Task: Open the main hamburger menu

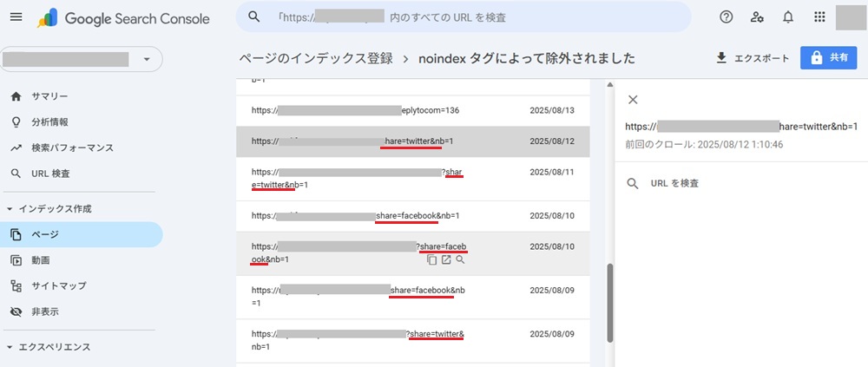Action: pos(16,17)
